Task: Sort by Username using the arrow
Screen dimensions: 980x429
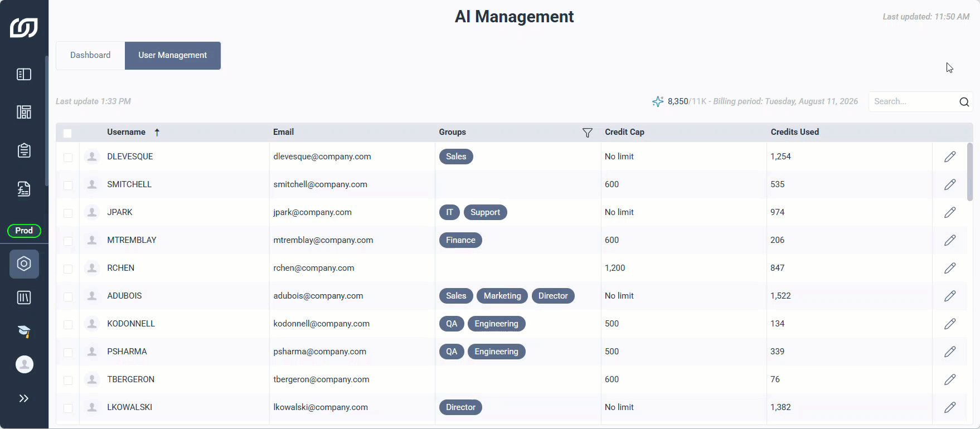Action: pyautogui.click(x=157, y=132)
